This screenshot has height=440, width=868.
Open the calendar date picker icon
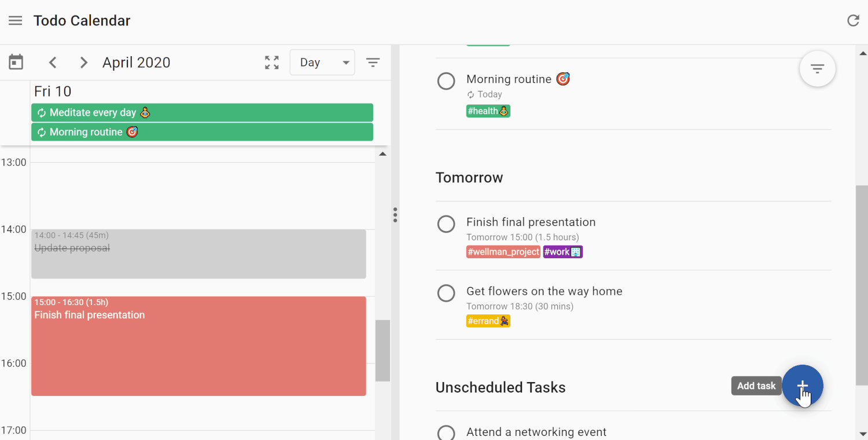tap(16, 63)
